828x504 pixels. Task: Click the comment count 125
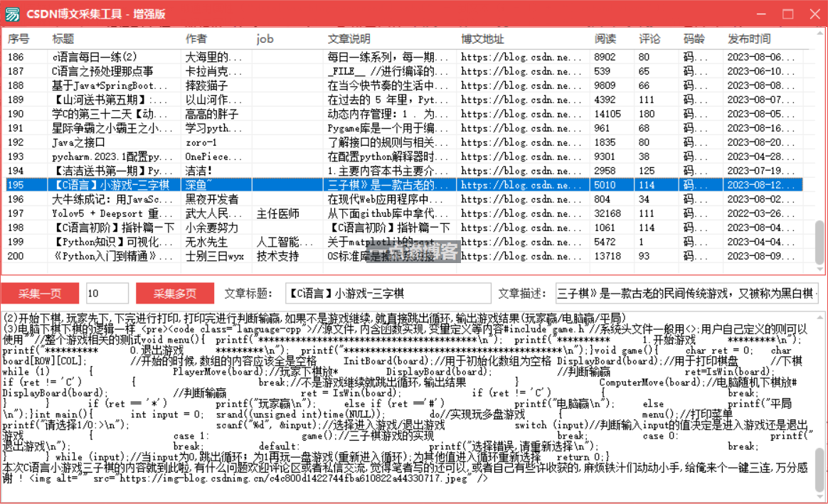[x=647, y=171]
